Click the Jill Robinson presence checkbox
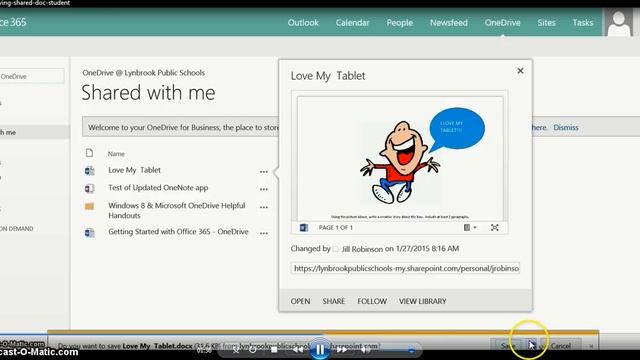 click(336, 249)
